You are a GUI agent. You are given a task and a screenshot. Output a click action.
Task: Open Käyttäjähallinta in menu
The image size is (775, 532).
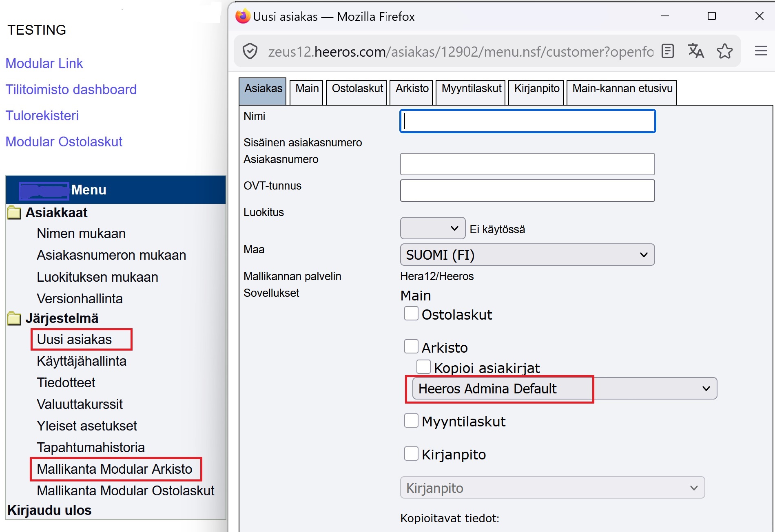[82, 361]
